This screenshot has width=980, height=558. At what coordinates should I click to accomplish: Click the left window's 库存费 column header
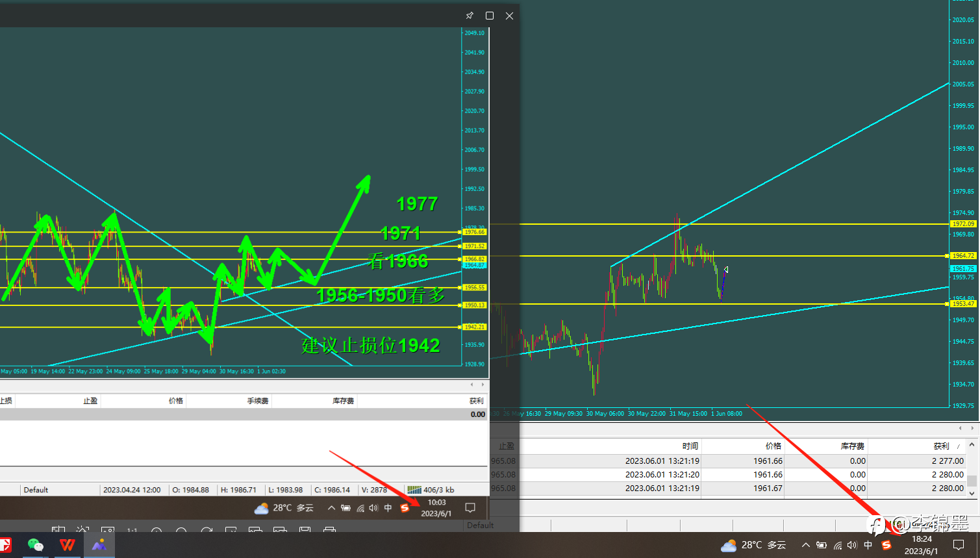click(343, 401)
